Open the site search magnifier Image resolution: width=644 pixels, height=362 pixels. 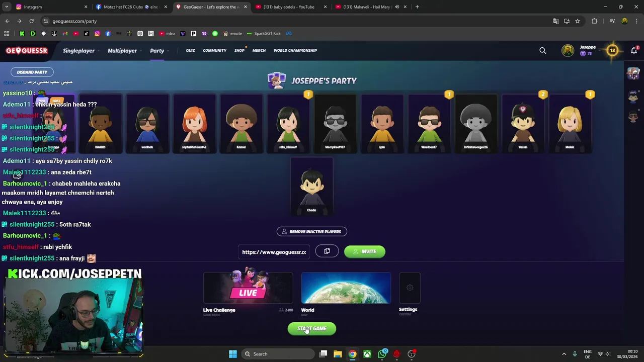click(542, 51)
